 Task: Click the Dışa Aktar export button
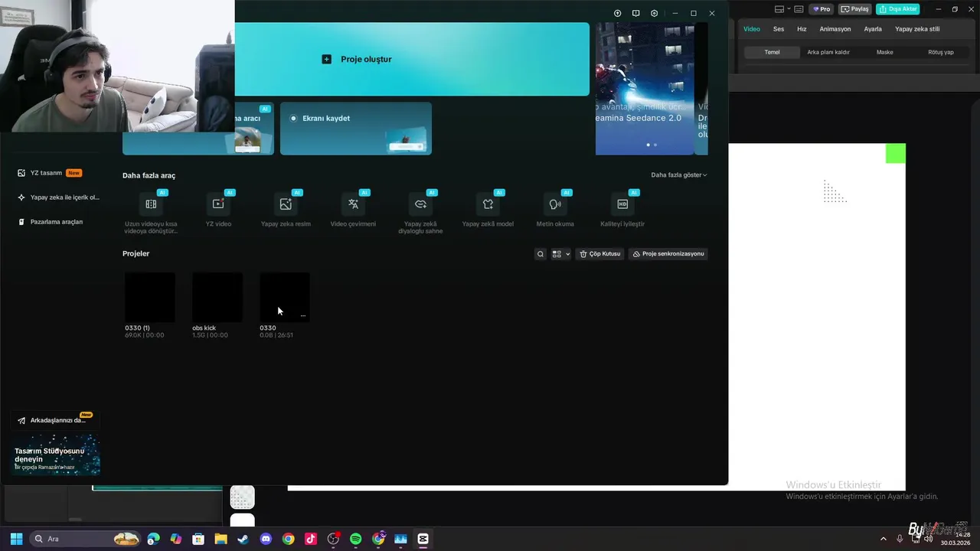tap(897, 9)
